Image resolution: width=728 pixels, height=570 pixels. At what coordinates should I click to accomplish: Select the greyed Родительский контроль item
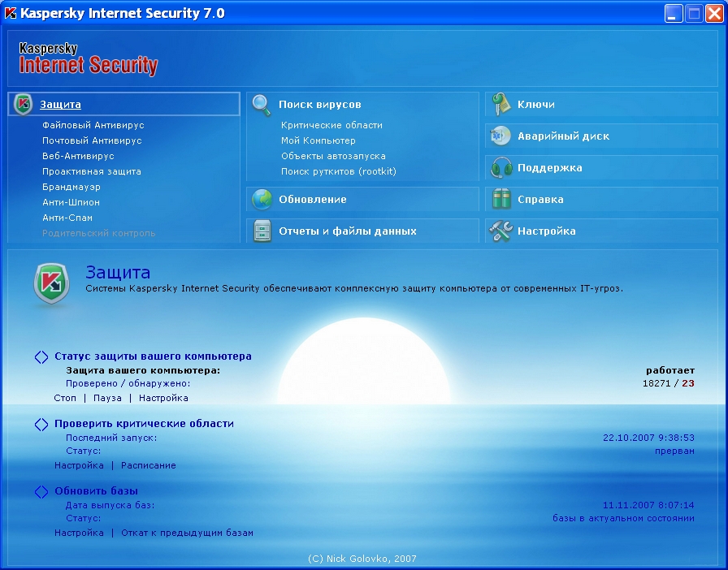99,233
